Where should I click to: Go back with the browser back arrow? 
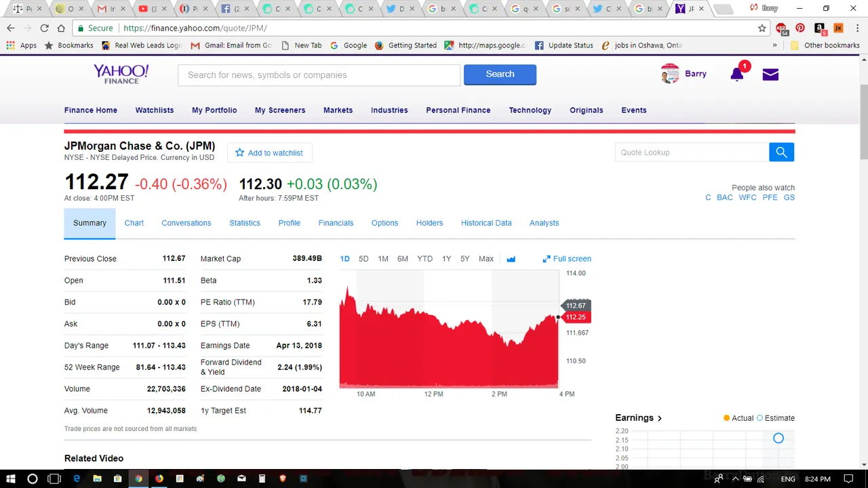(10, 28)
